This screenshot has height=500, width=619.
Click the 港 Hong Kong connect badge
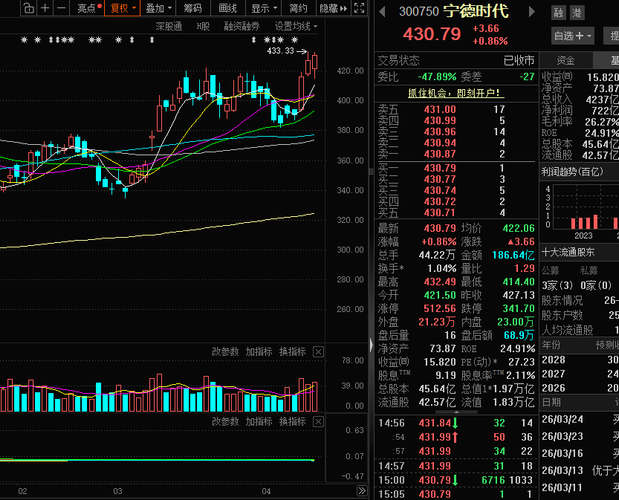pyautogui.click(x=577, y=13)
